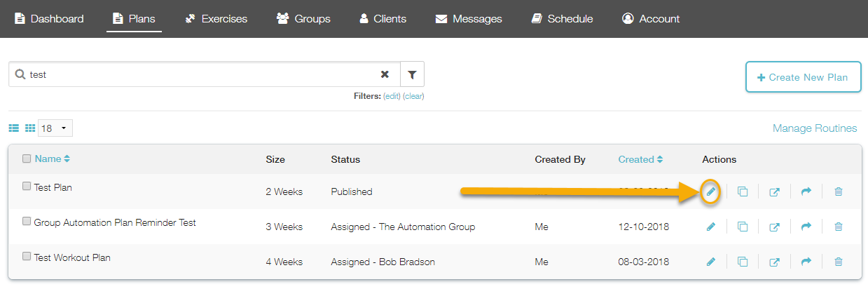Switch to list view layout
This screenshot has width=868, height=289.
pos(14,128)
